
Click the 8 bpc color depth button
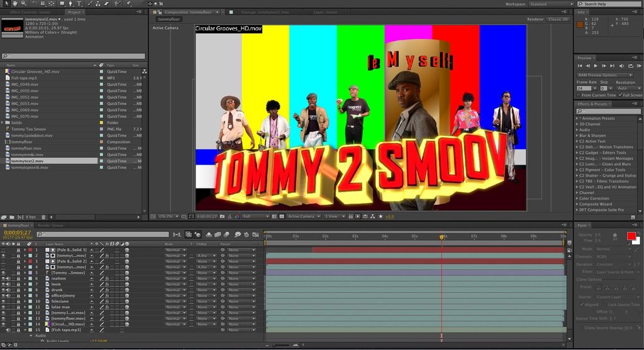31,217
